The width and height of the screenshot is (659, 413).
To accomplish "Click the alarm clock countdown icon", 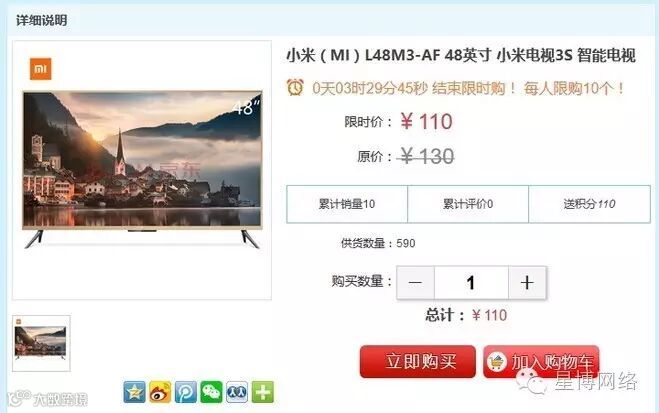I will point(295,87).
